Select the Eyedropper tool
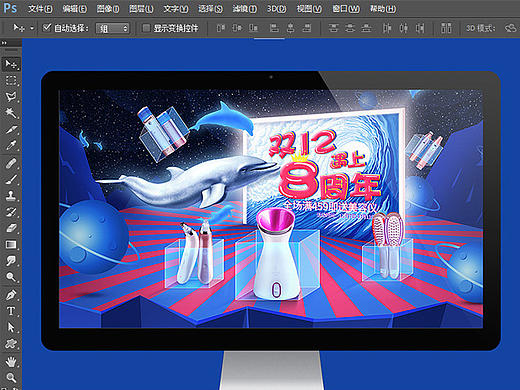The height and width of the screenshot is (390, 520). point(11,146)
